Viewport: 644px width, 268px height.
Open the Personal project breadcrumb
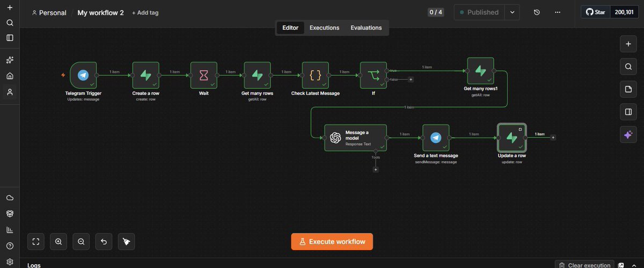point(49,12)
